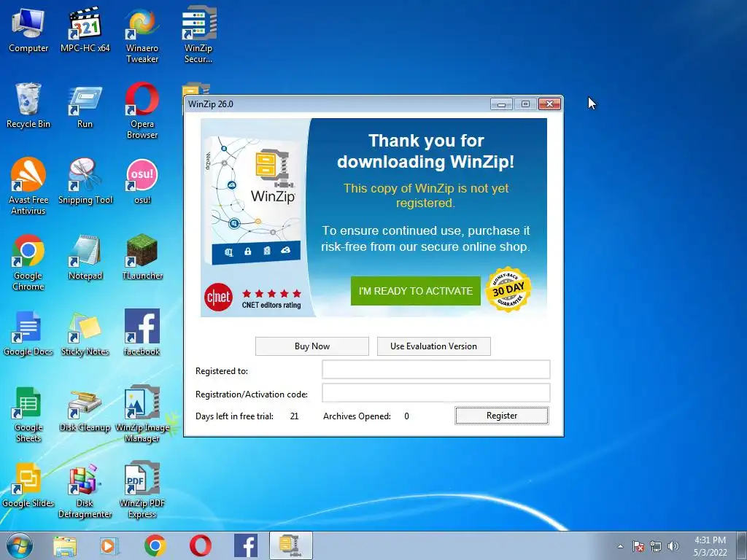Choose Use Evaluation Version
The image size is (747, 560).
pyautogui.click(x=433, y=346)
